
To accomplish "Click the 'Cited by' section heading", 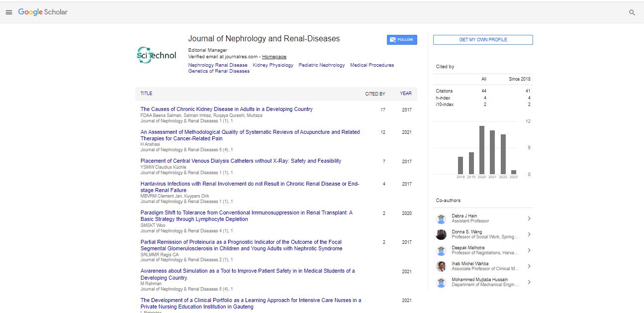I will pos(445,67).
